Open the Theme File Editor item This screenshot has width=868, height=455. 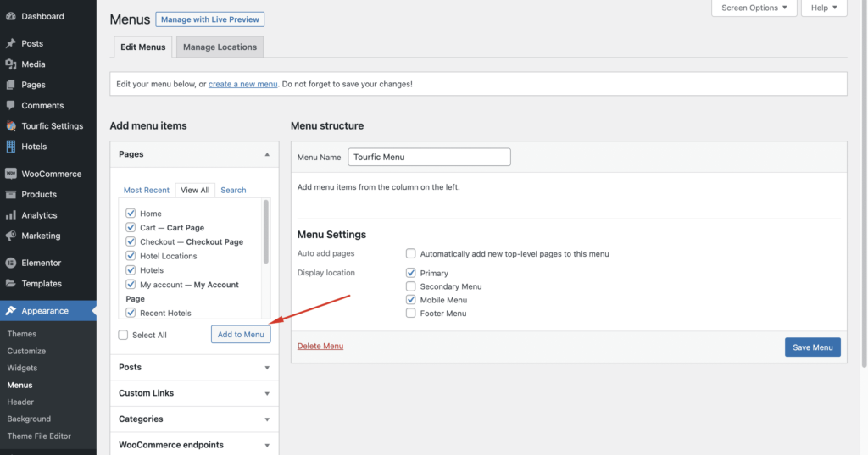point(39,436)
